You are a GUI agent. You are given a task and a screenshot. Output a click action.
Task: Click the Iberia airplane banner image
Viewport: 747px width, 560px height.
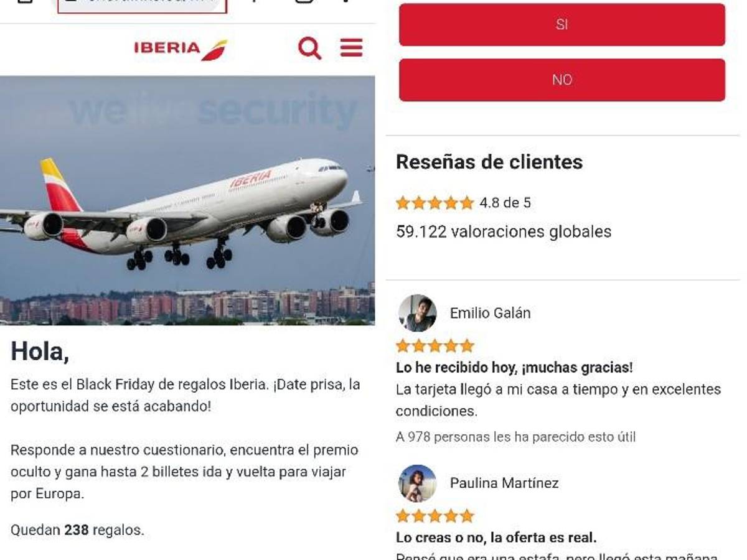187,200
